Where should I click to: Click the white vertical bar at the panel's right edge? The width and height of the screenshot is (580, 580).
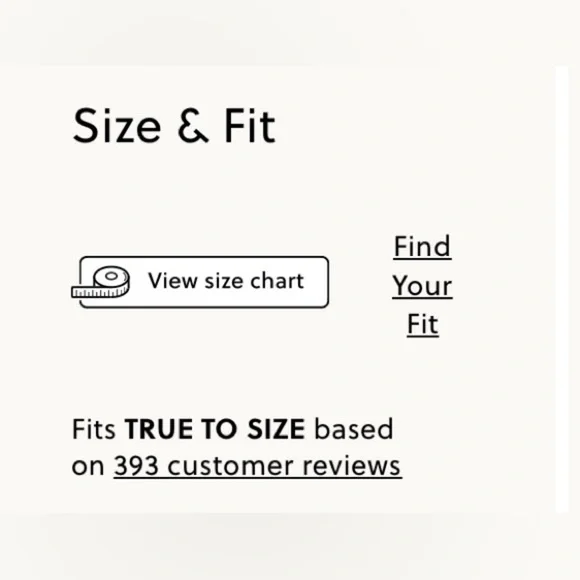[562, 289]
